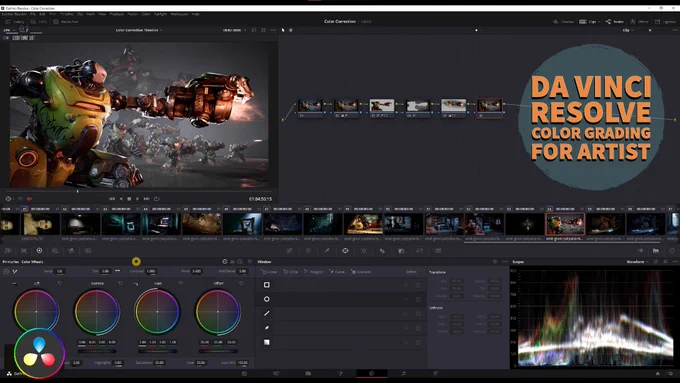
Task: Open the Gallery panel
Action: point(15,21)
